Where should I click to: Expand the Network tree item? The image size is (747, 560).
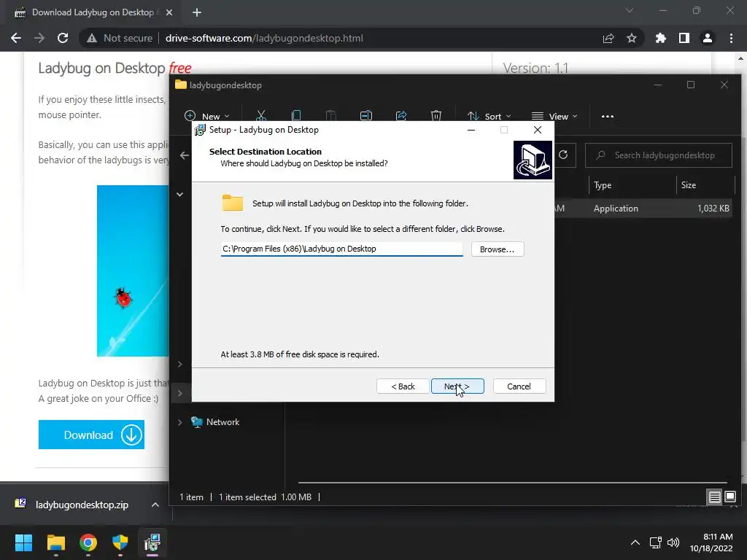[180, 422]
